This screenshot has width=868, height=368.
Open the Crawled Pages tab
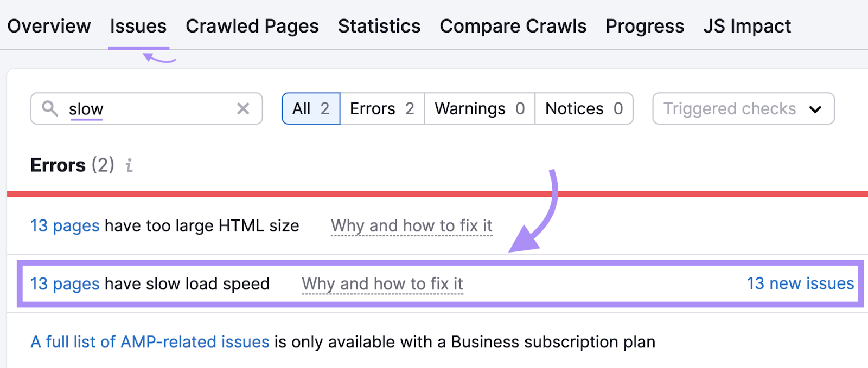(252, 25)
